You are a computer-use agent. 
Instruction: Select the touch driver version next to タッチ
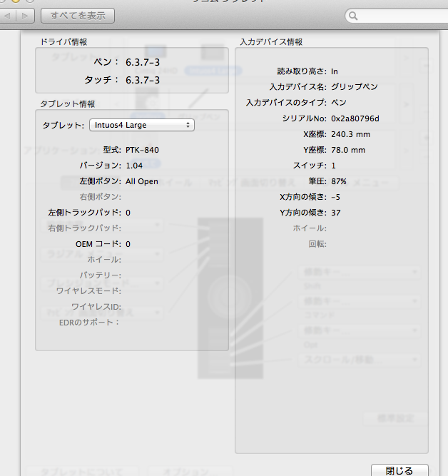[x=143, y=80]
